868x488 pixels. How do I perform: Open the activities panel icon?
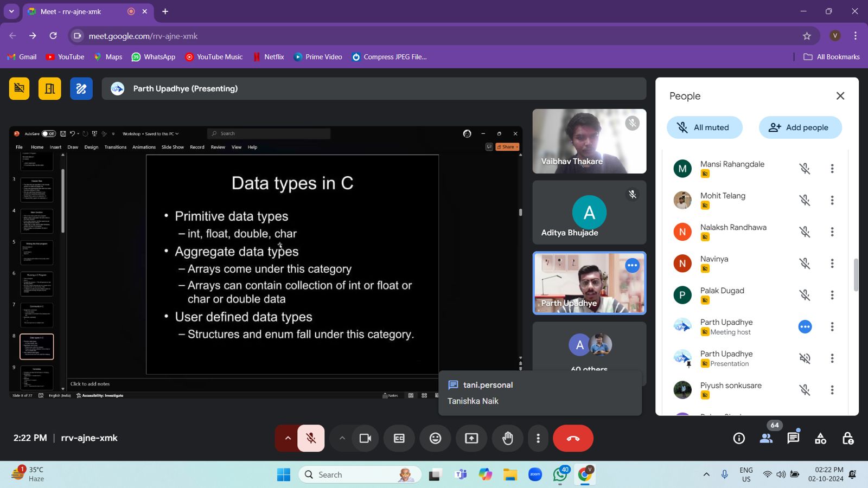pyautogui.click(x=820, y=438)
